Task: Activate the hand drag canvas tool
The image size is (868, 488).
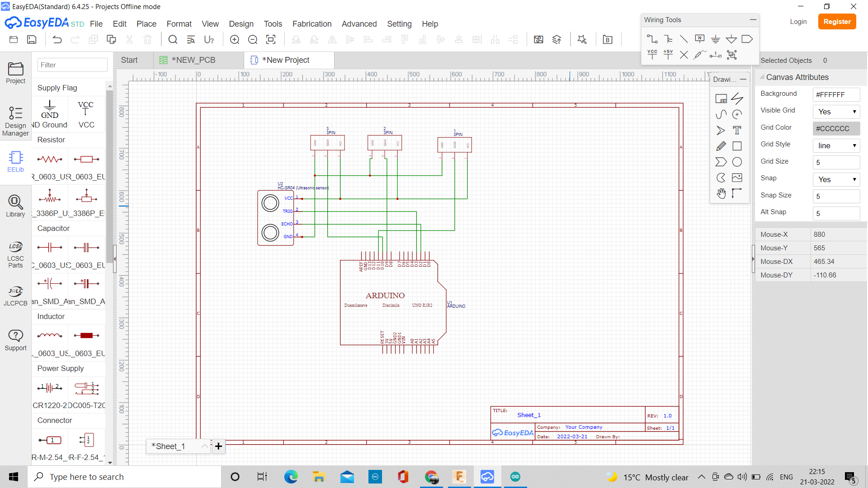Action: pyautogui.click(x=722, y=193)
